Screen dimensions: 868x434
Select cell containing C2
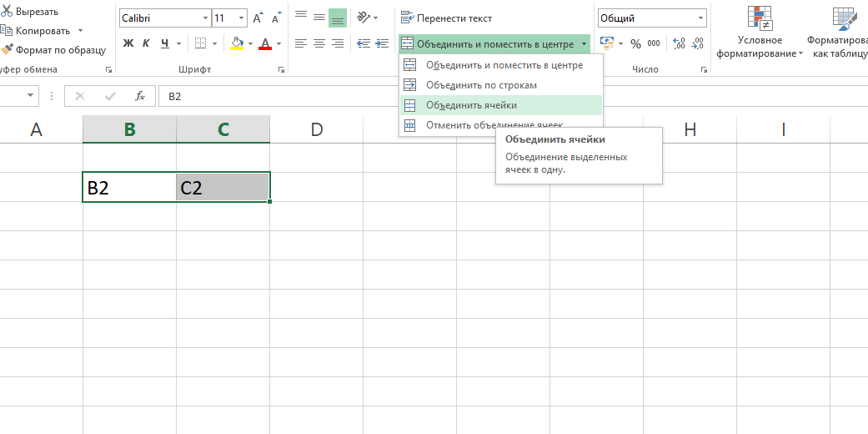223,187
